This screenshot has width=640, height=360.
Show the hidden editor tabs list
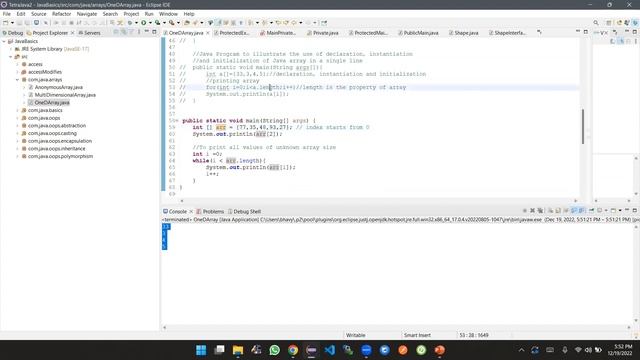pyautogui.click(x=539, y=32)
